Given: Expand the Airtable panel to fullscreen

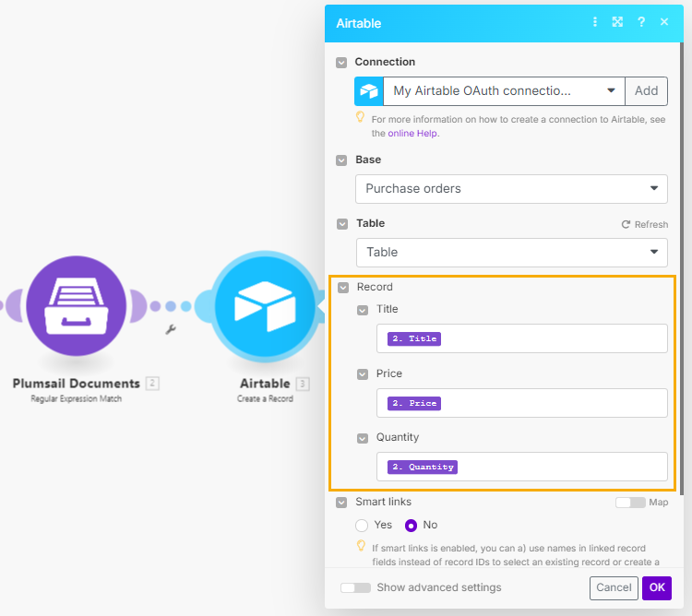Looking at the screenshot, I should pyautogui.click(x=617, y=22).
